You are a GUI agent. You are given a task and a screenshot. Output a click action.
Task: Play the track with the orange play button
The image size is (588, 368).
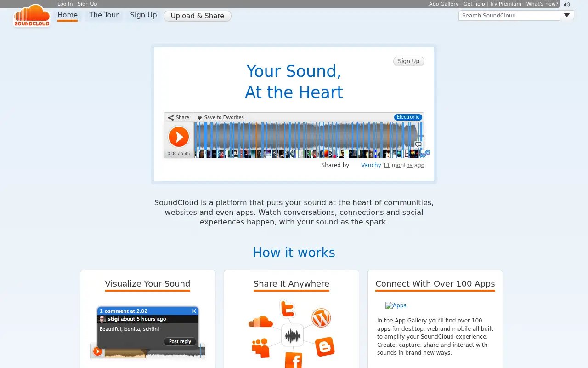click(x=179, y=137)
